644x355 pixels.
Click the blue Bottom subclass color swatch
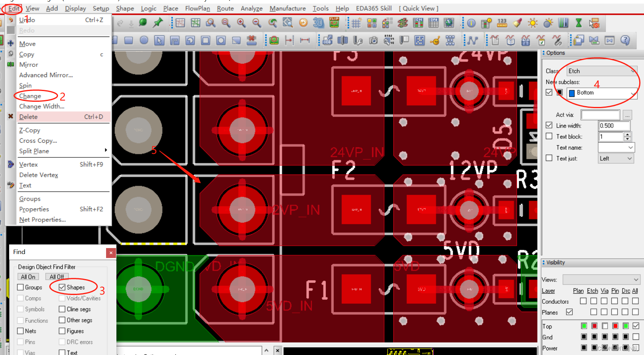[x=572, y=93]
